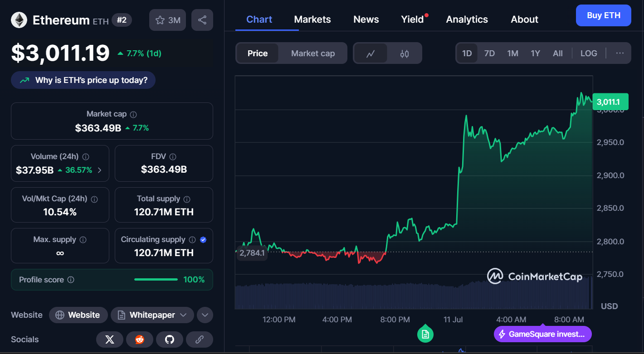Click the $363.49B market cap value
The width and height of the screenshot is (644, 354).
point(98,128)
